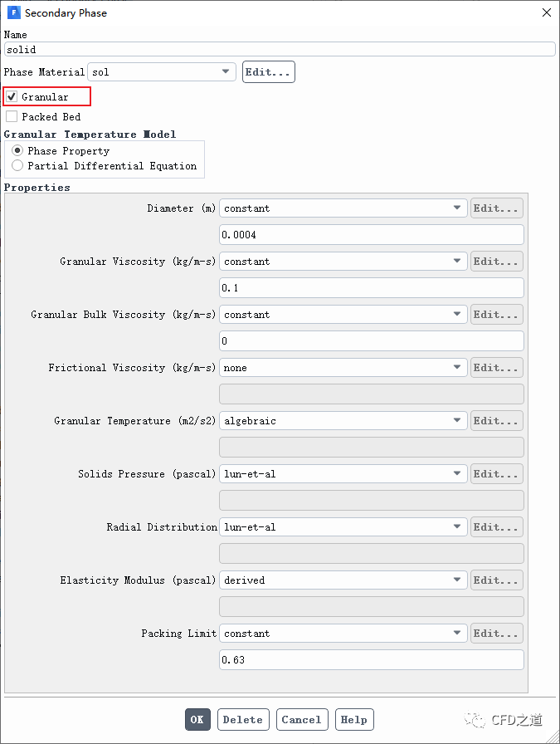Click Edit button next to Phase Material
Screen dimensions: 560x744
click(x=268, y=72)
